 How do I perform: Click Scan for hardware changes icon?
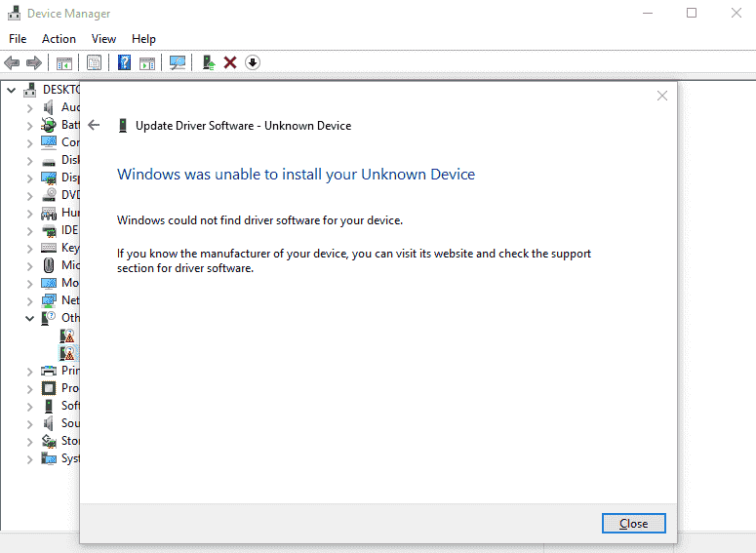tap(178, 62)
